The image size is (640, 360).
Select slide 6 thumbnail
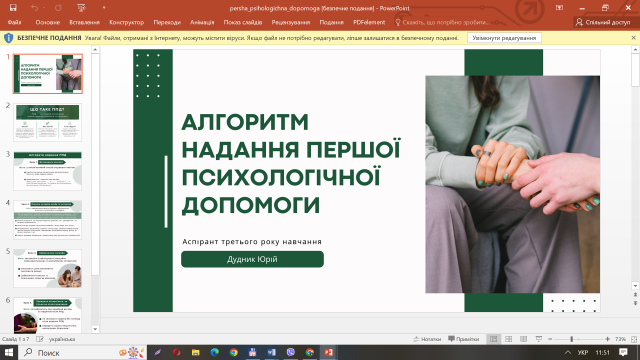tap(48, 315)
